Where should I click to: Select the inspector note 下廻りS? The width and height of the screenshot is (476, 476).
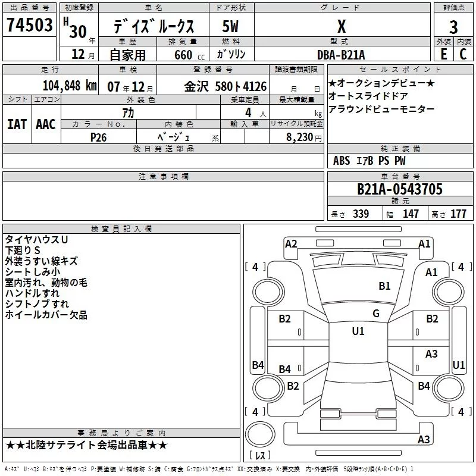coord(23,250)
